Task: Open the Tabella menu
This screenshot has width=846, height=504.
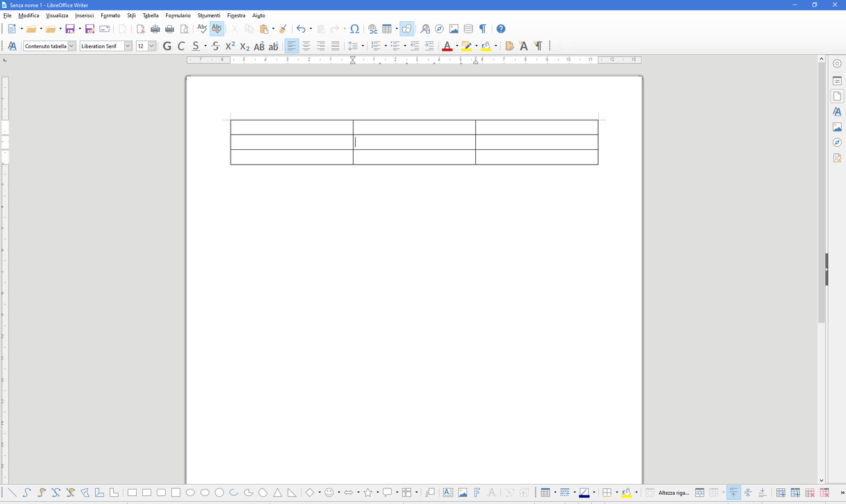Action: click(151, 15)
